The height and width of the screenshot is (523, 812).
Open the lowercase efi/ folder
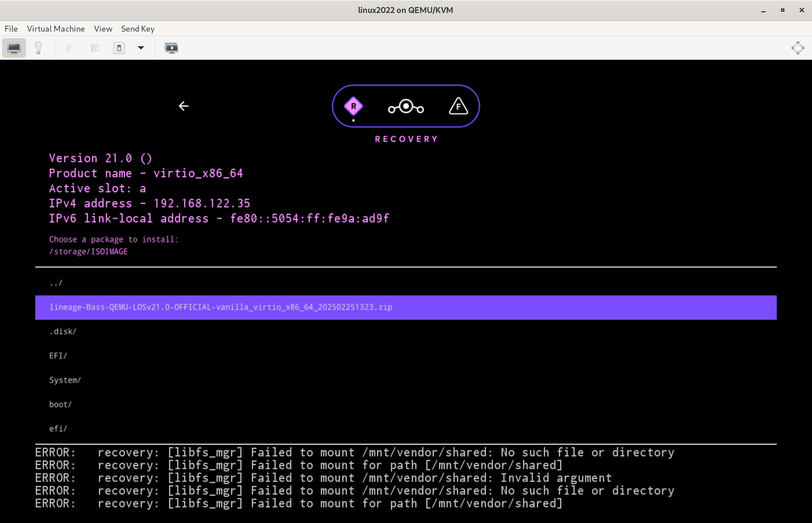coord(406,429)
